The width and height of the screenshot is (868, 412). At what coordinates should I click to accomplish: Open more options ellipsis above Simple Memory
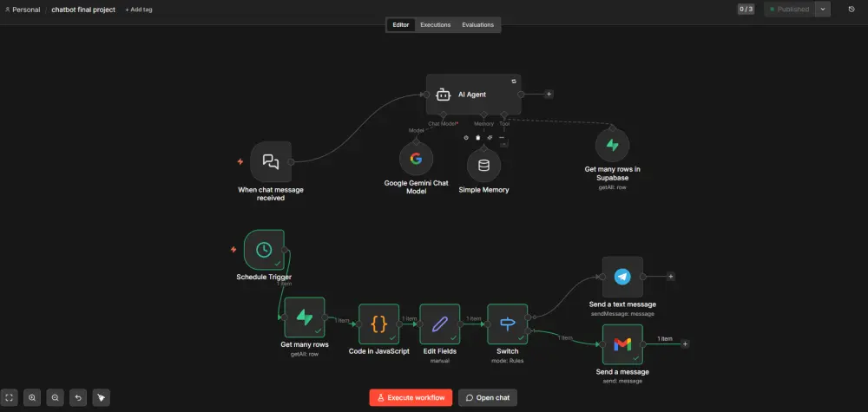pyautogui.click(x=502, y=137)
